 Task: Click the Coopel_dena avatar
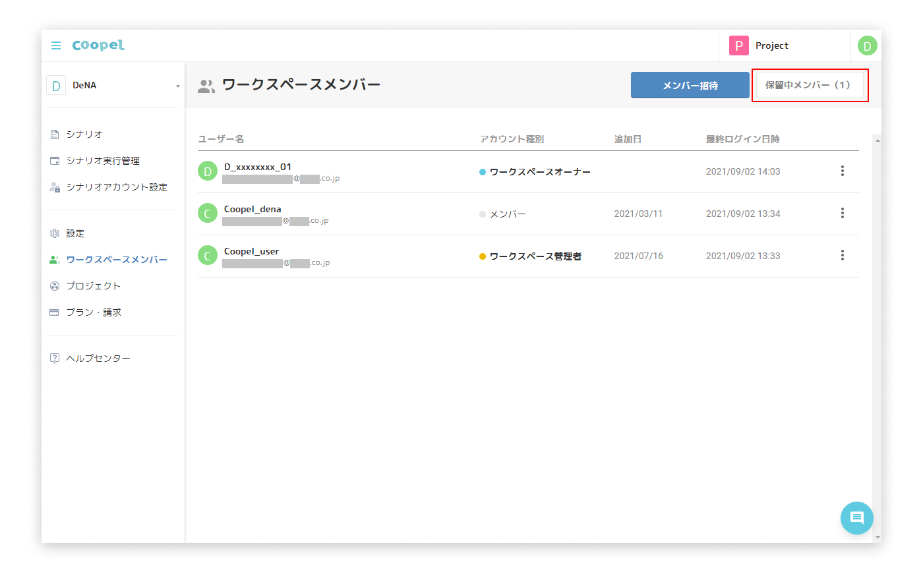[208, 214]
